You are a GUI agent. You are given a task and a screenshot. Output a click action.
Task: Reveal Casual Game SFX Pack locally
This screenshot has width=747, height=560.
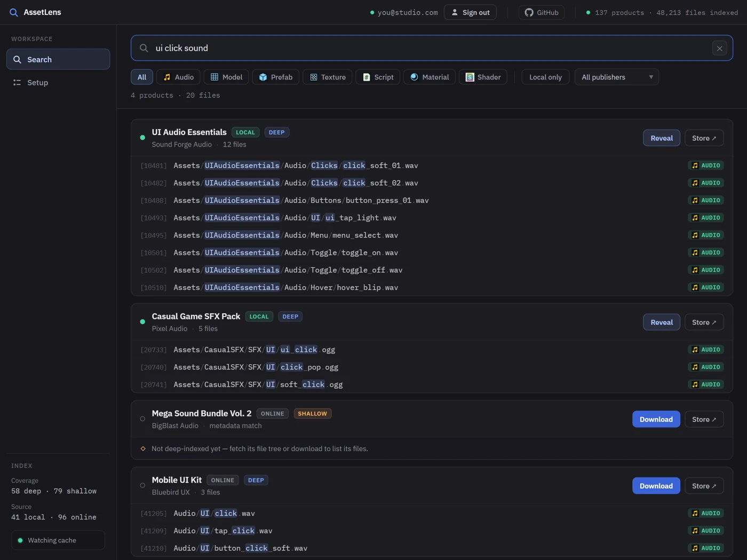(x=662, y=322)
